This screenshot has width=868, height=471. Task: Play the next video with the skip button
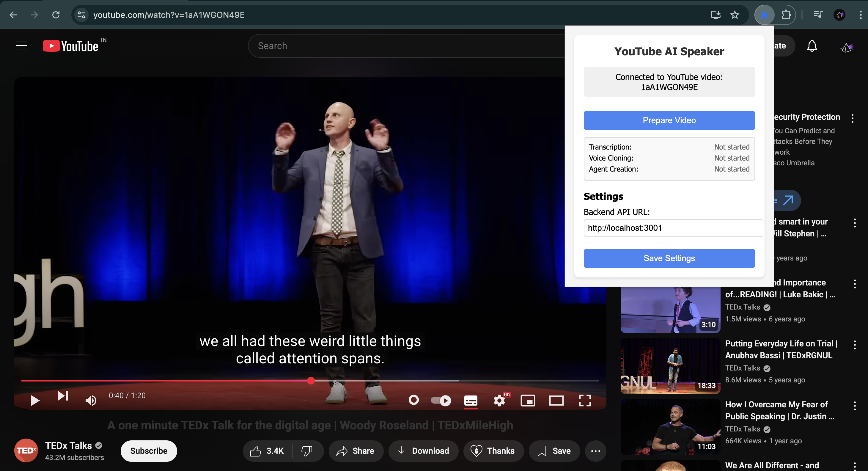pos(63,396)
